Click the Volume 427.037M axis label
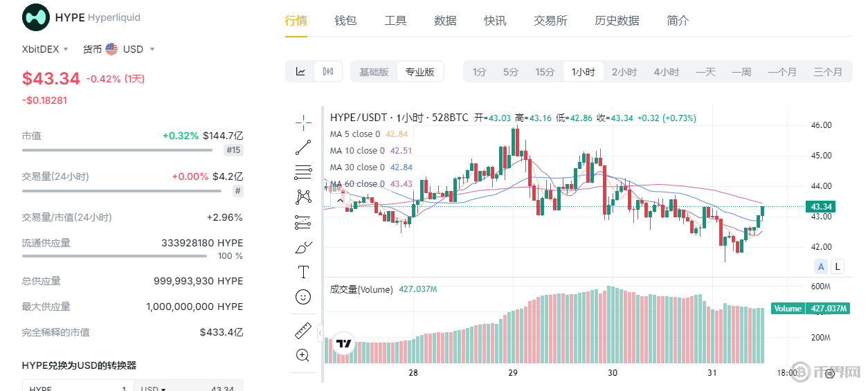The height and width of the screenshot is (391, 868). [x=810, y=309]
